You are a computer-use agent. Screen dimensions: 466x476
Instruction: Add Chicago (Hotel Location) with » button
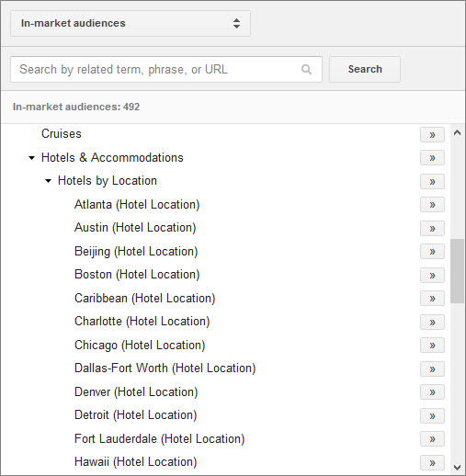coord(432,346)
